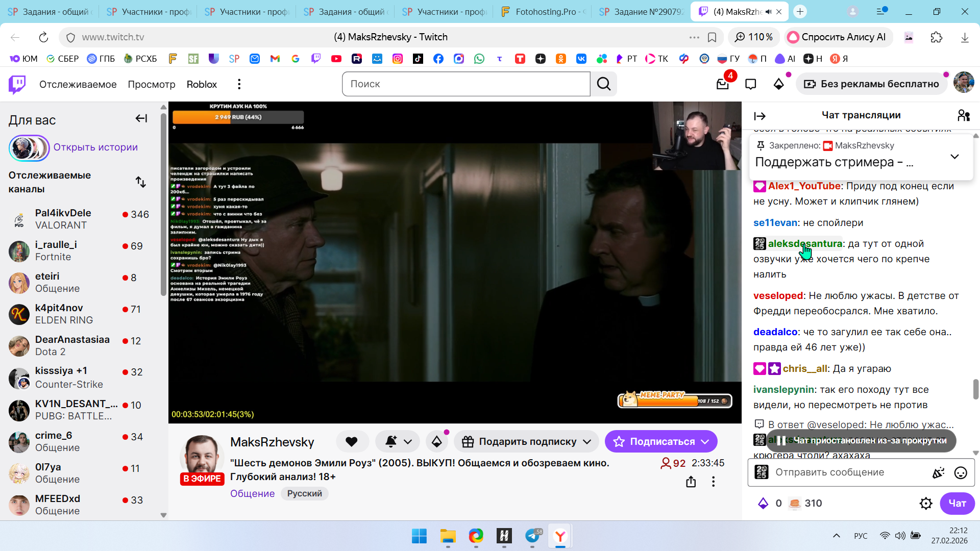Click the search magnifier button
The height and width of the screenshot is (551, 980).
(604, 84)
